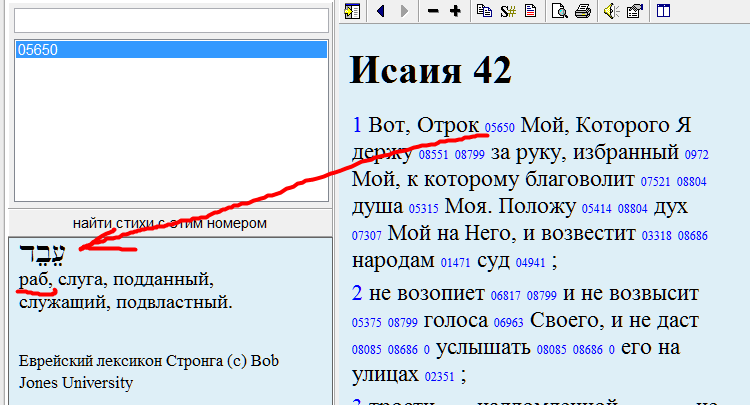The image size is (750, 405).
Task: Toggle Strong's numbers with the S# icon
Action: pos(508,11)
